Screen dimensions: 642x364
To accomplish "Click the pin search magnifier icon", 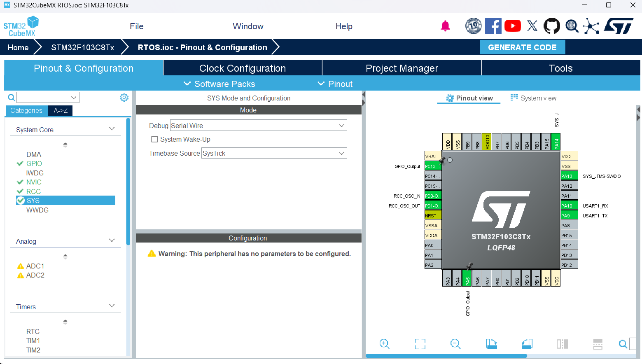I will [x=623, y=344].
